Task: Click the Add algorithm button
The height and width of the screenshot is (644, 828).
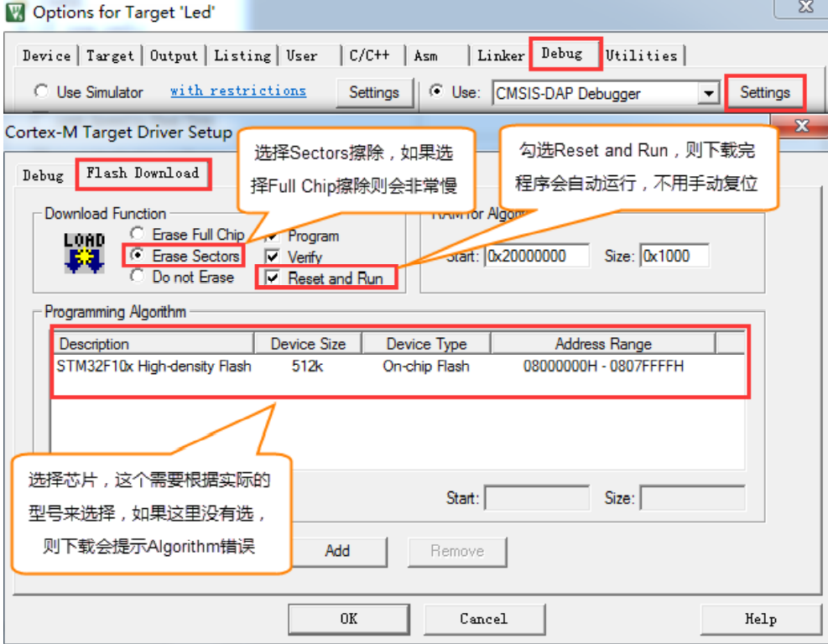Action: point(338,551)
